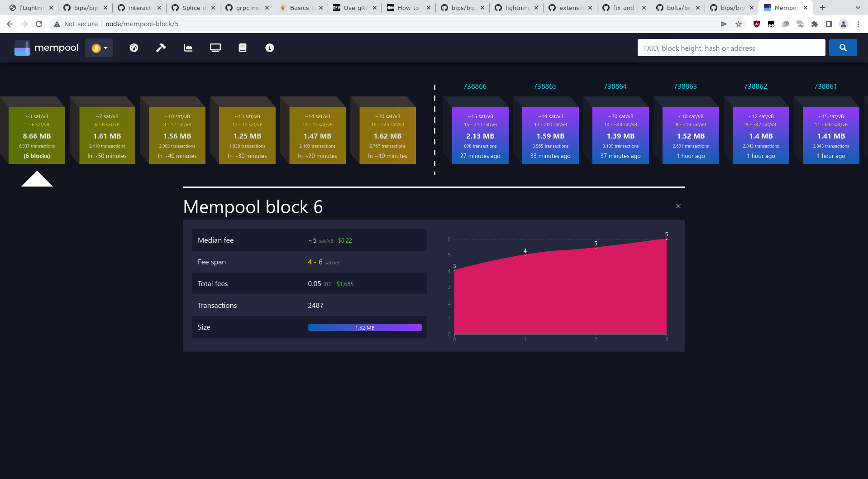Open the Bitcoin network selector dropdown
Image resolution: width=868 pixels, height=479 pixels.
pyautogui.click(x=99, y=48)
